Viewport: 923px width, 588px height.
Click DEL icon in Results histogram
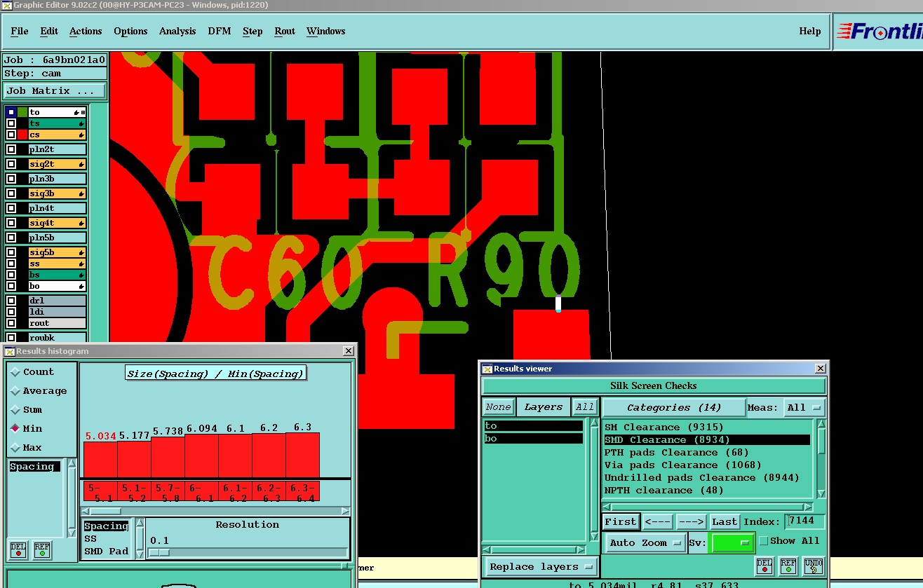tap(18, 549)
